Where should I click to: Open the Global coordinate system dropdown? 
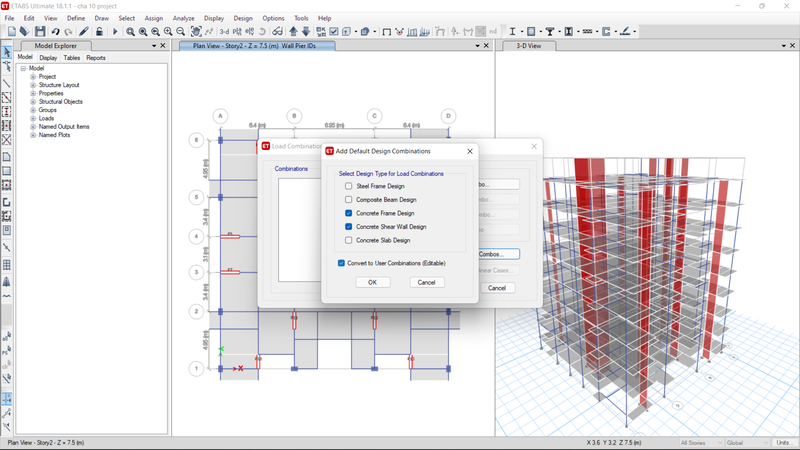click(x=747, y=443)
